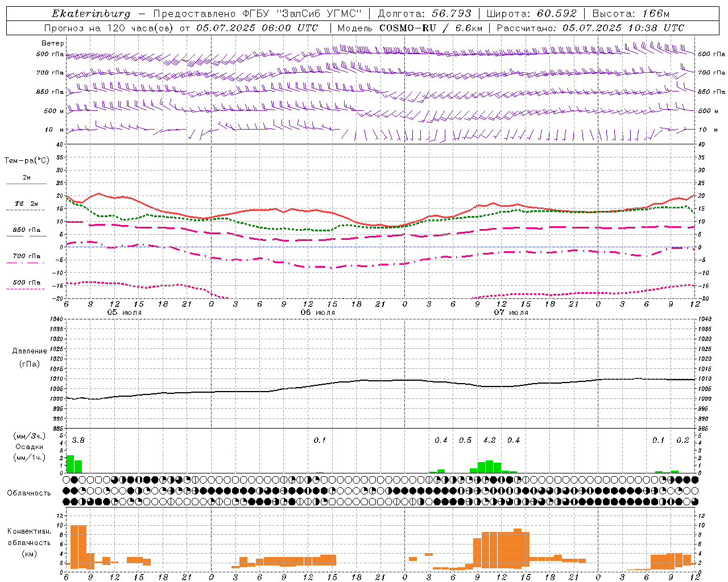The width and height of the screenshot is (728, 582).
Task: Click the '(гПа)' unit under Давление
Action: click(x=30, y=364)
